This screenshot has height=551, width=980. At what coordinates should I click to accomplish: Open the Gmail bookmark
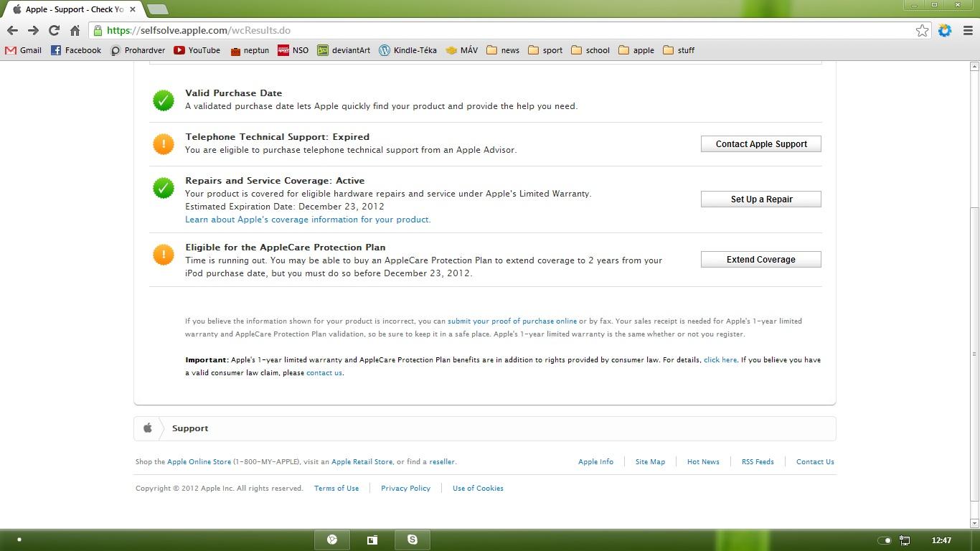pyautogui.click(x=23, y=50)
